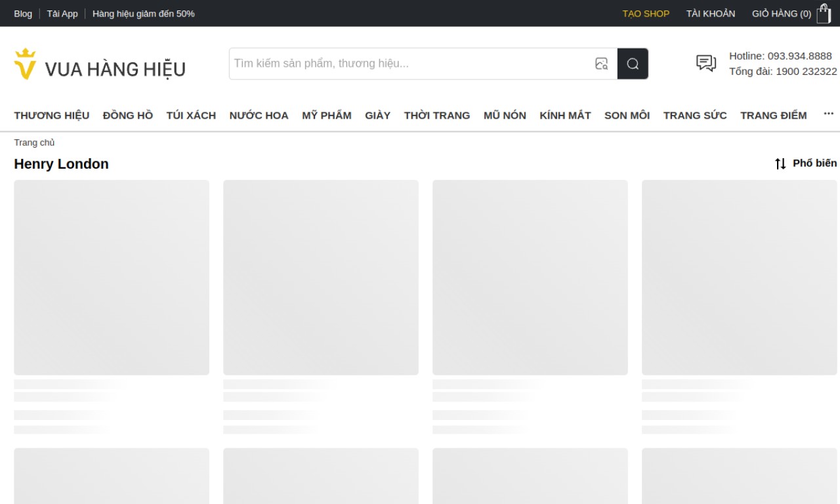Open the GIÀY menu

click(378, 115)
